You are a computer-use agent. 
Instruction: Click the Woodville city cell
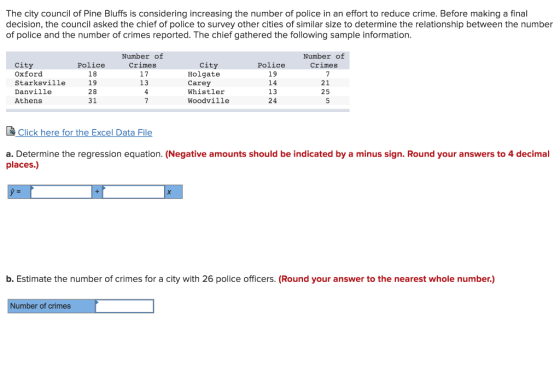209,101
